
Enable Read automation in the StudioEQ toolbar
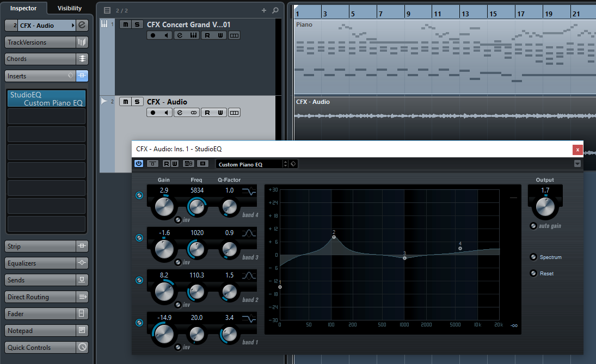click(x=166, y=164)
